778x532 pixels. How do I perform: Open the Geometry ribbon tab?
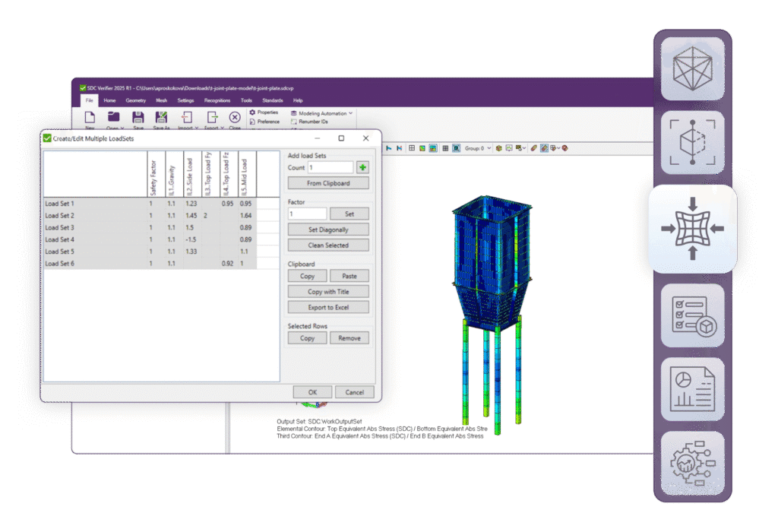[136, 100]
